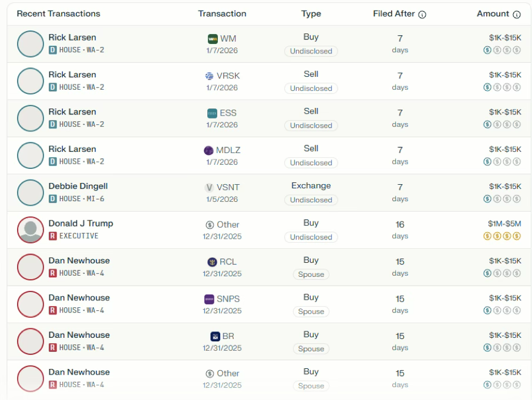This screenshot has height=400, width=532.
Task: Click the VRSK ticker logo icon
Action: coord(210,76)
